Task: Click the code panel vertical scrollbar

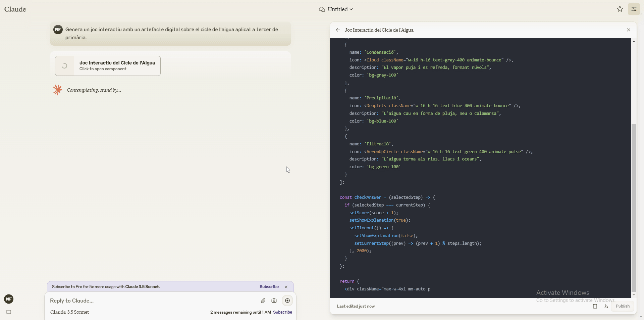Action: (634, 208)
